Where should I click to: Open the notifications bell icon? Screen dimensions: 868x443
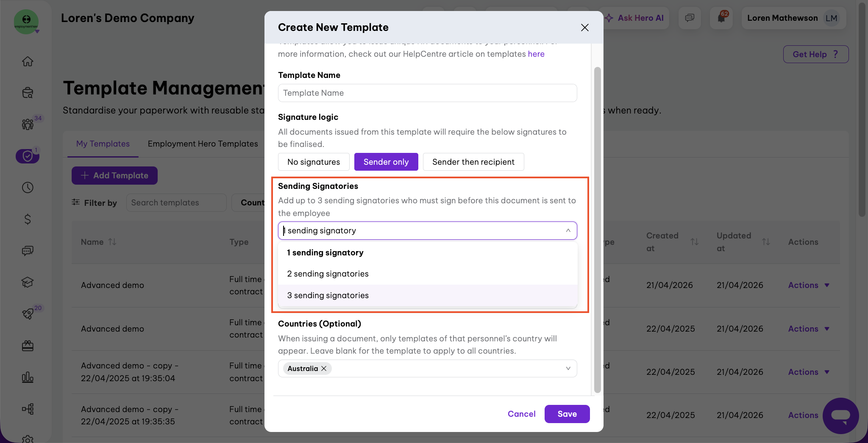721,18
